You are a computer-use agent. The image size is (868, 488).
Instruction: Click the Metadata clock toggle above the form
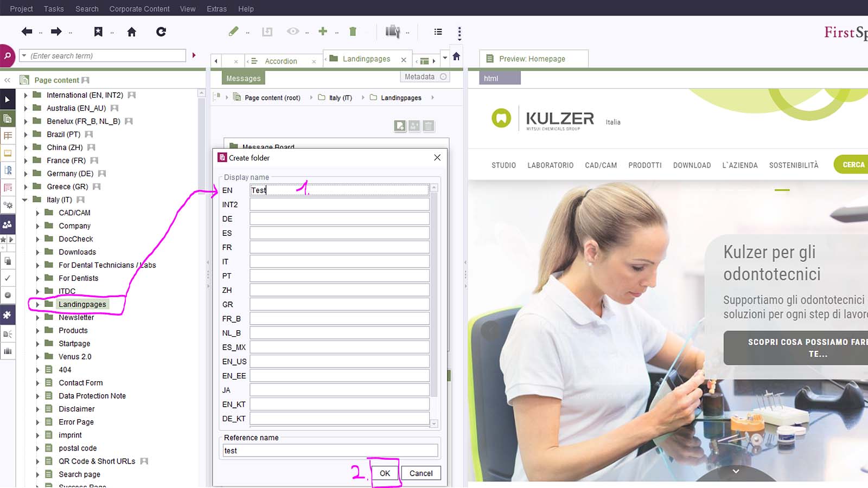tap(444, 76)
